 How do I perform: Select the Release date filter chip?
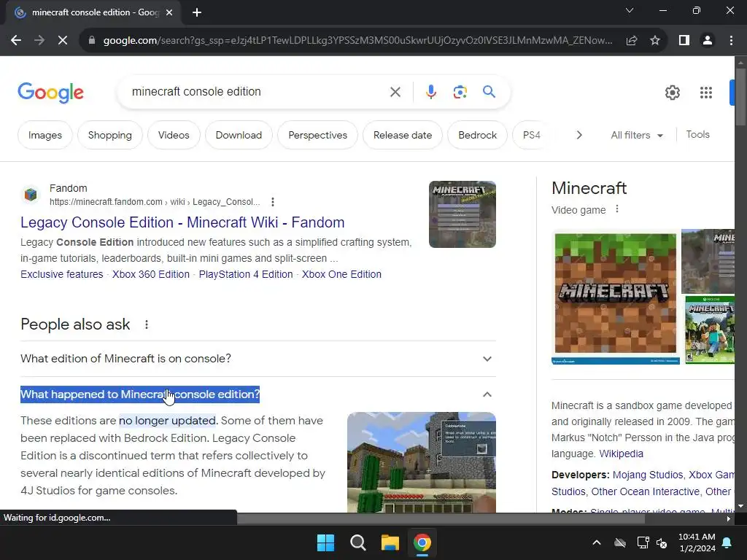pos(403,135)
